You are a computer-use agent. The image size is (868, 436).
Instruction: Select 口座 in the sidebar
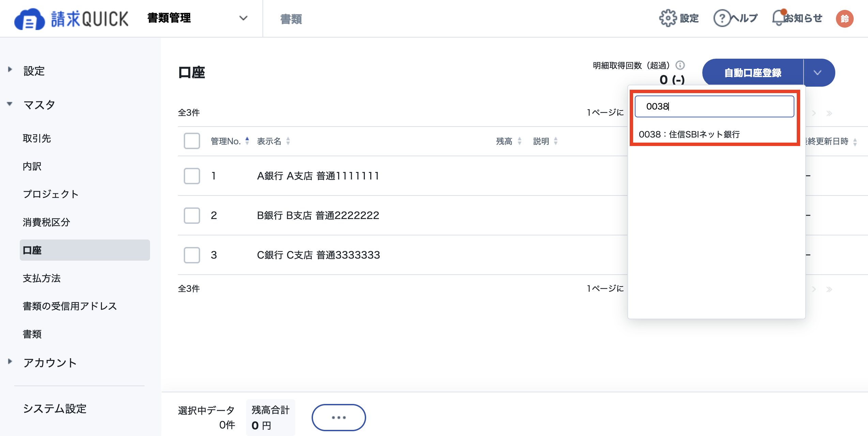85,250
